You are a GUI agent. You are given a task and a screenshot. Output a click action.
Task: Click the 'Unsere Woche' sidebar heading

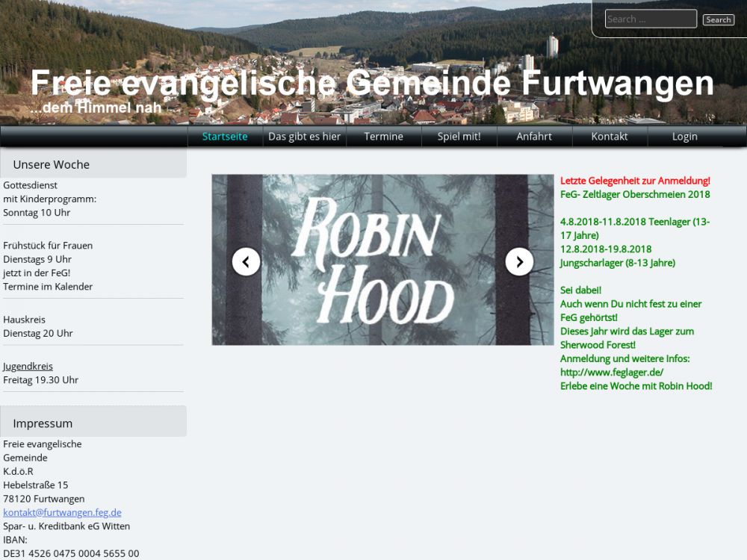tap(52, 164)
